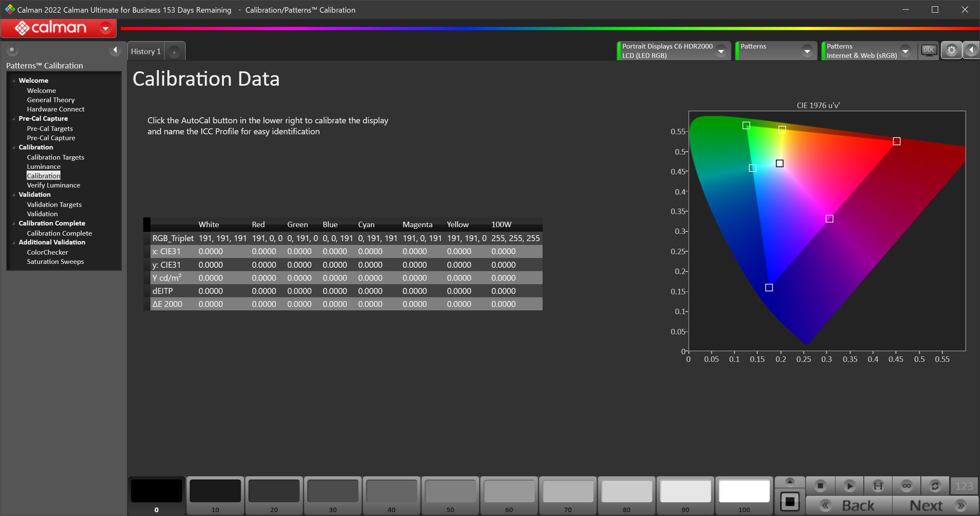Click the RGB_Triplet row label
The image size is (980, 516).
click(173, 238)
